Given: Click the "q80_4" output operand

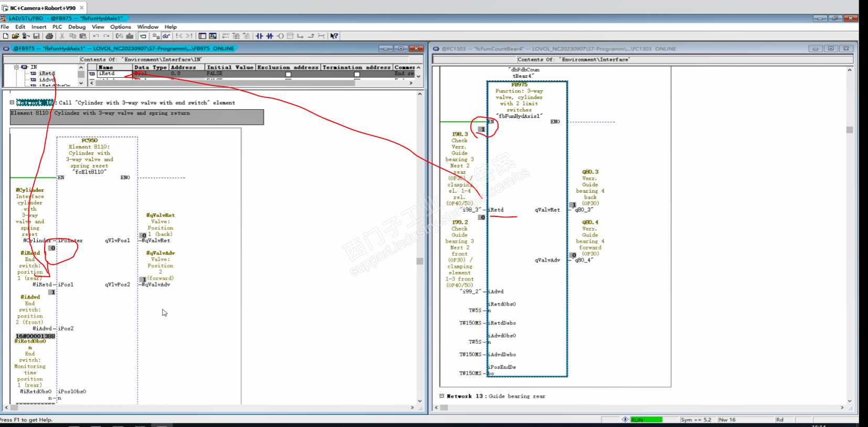Looking at the screenshot, I should click(584, 260).
